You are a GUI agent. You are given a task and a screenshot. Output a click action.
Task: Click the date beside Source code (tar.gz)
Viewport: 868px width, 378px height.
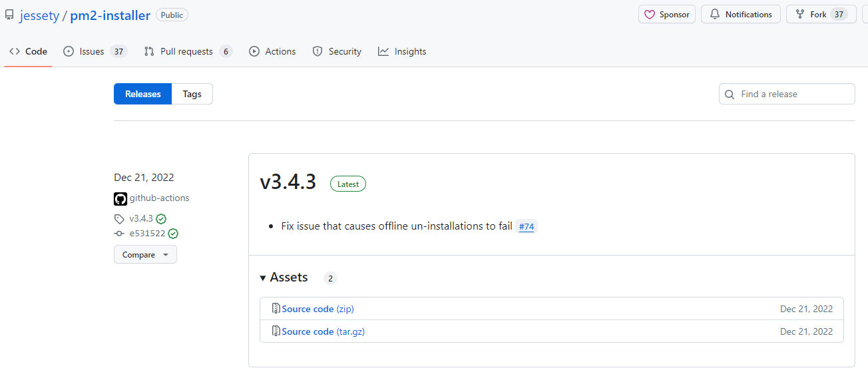(x=806, y=331)
